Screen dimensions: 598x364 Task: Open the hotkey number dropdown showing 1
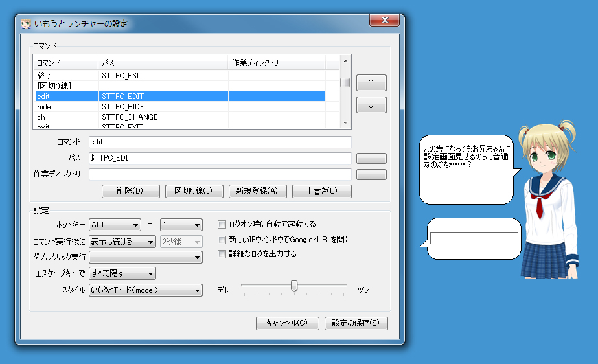pyautogui.click(x=181, y=225)
